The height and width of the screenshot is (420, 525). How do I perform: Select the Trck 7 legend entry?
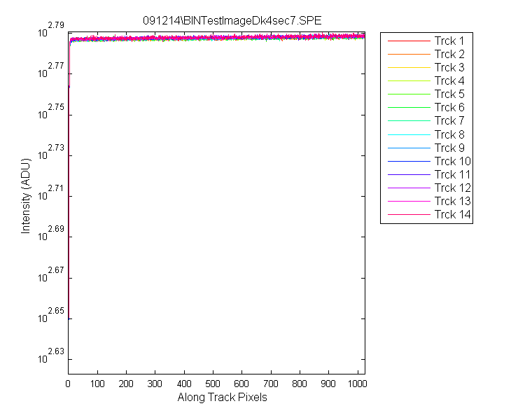426,120
